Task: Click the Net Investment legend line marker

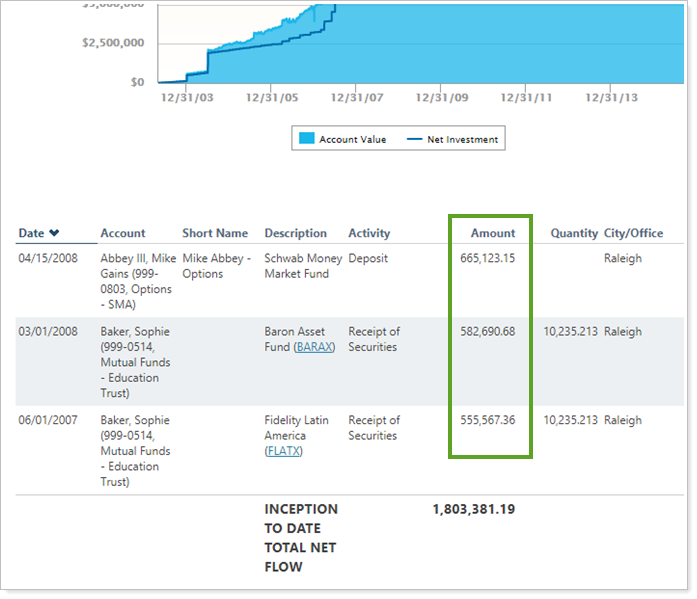Action: point(415,140)
